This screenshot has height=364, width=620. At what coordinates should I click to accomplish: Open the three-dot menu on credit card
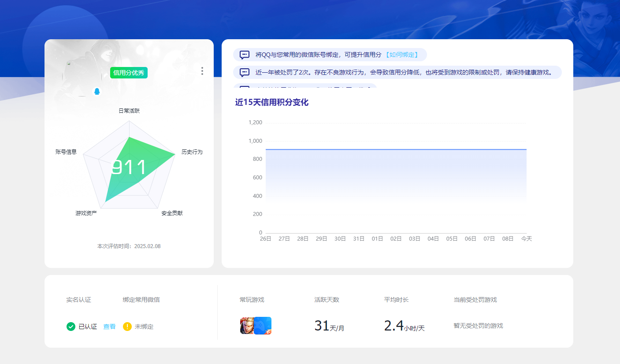[x=202, y=71]
